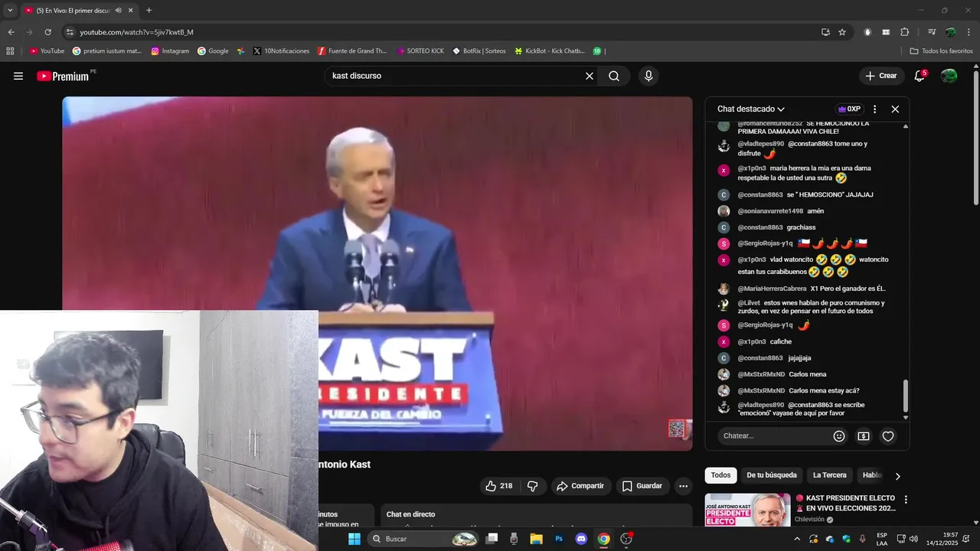Open Kast Presidente Electo video thumbnail
Viewport: 980px width, 551px height.
pos(747,510)
